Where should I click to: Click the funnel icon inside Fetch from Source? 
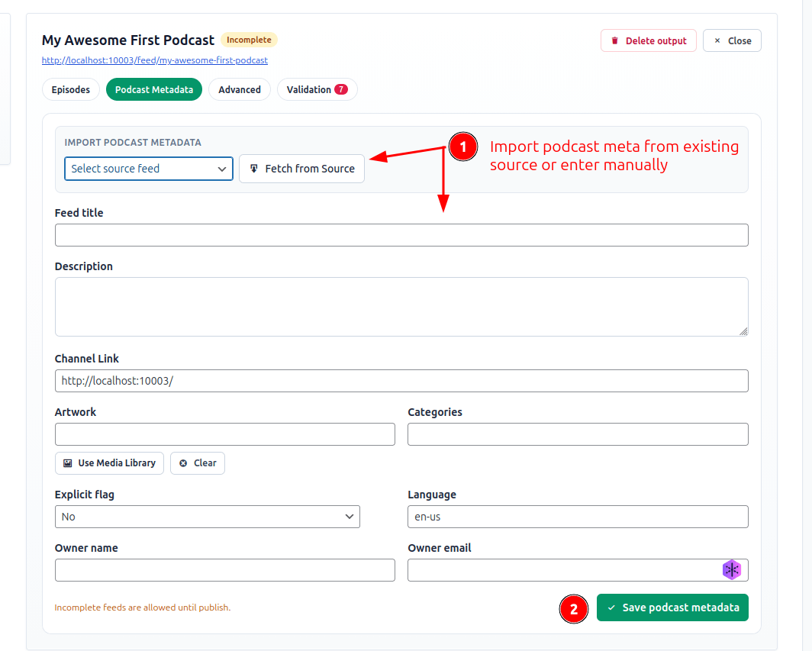253,169
